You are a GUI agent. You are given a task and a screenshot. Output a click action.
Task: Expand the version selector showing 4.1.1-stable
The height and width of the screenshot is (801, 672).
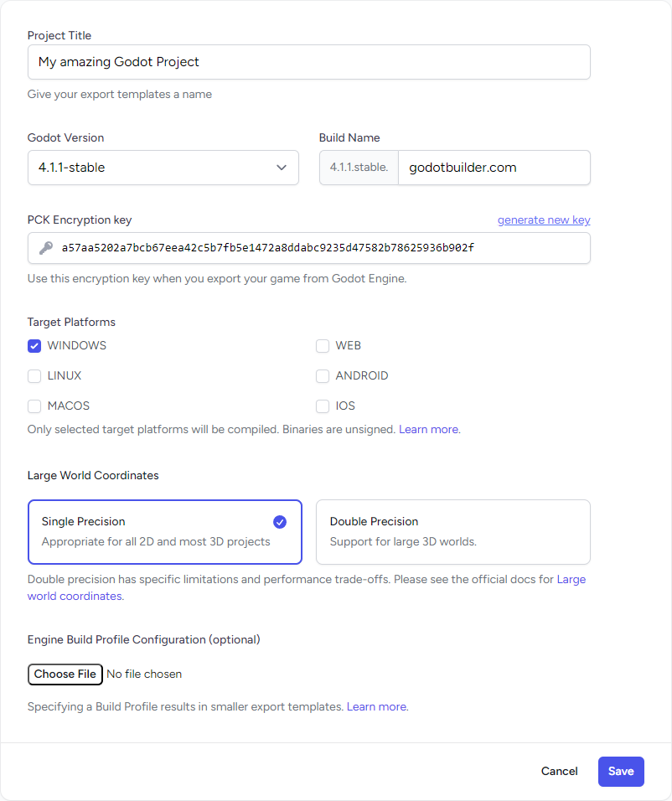click(x=282, y=168)
